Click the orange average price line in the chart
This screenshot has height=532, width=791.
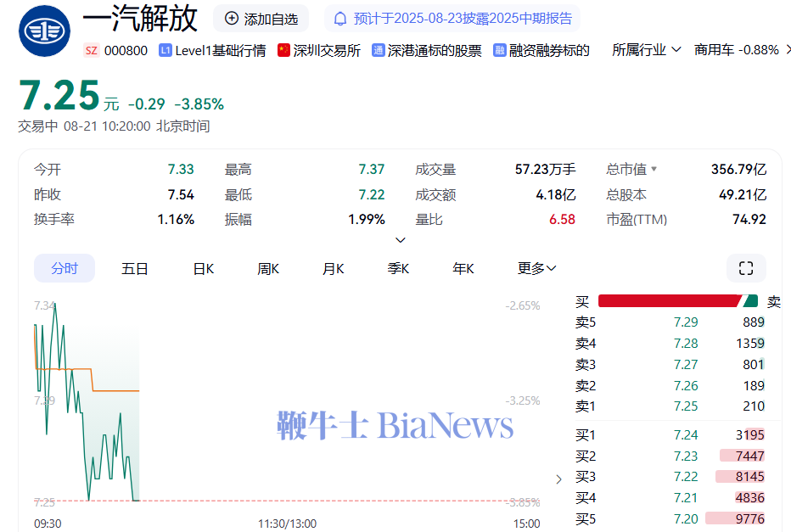point(116,390)
